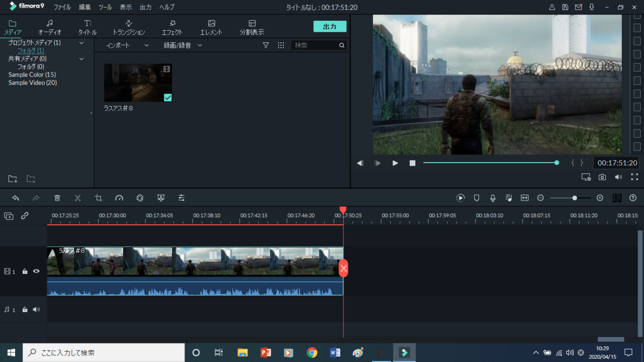Viewport: 644px width, 362px height.
Task: Click the render preview icon
Action: (460, 198)
